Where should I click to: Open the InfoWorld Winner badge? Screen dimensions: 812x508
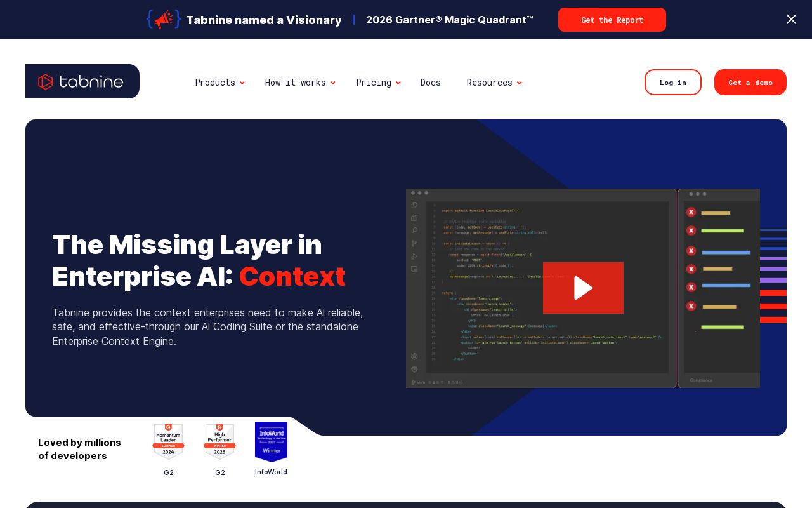pyautogui.click(x=271, y=442)
